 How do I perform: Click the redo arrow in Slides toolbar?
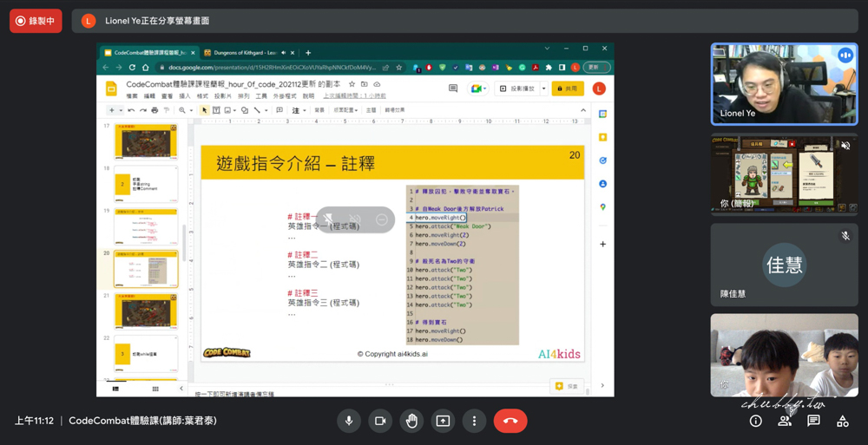(x=143, y=110)
